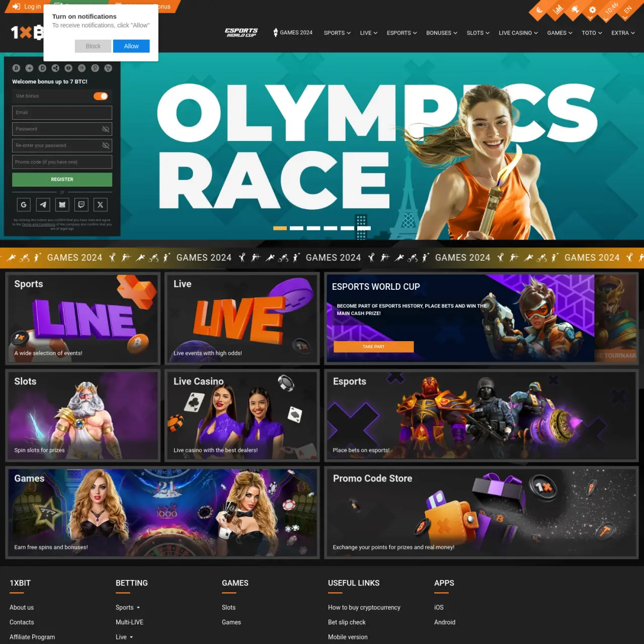
Task: Click the 1xBit site logo
Action: click(x=27, y=33)
